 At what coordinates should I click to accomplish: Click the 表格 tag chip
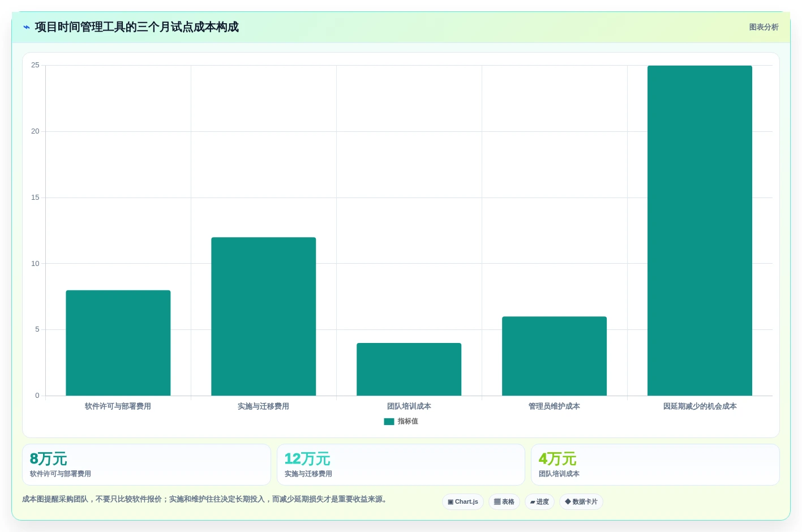504,502
